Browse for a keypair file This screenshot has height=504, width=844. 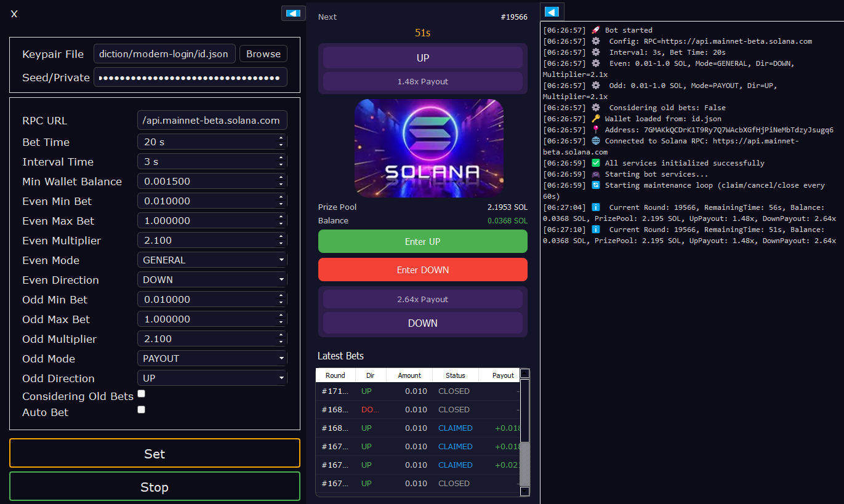coord(263,54)
